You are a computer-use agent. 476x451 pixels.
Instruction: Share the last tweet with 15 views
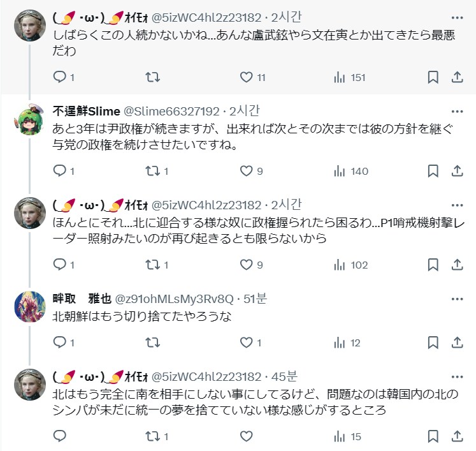pyautogui.click(x=457, y=436)
